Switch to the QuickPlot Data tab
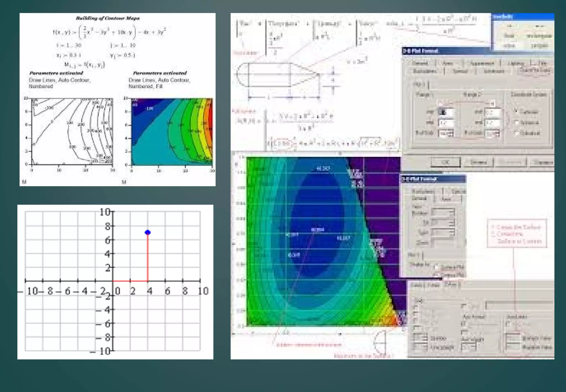 [534, 70]
